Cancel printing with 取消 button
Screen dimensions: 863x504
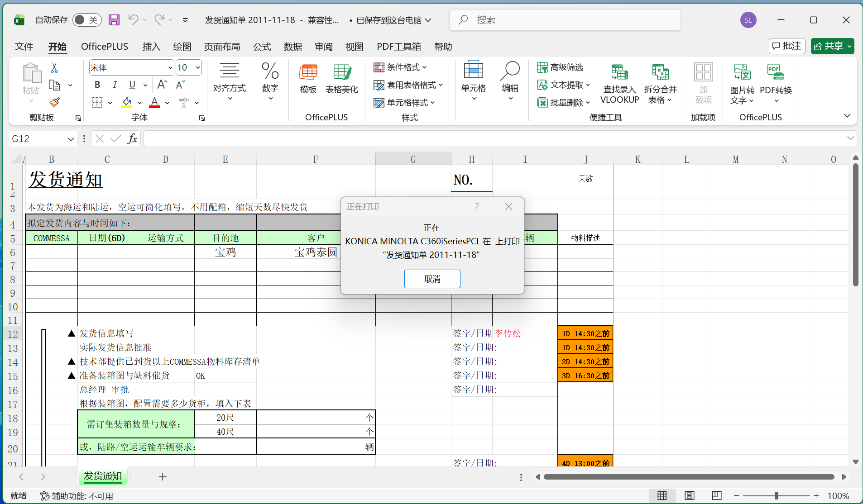pos(432,279)
